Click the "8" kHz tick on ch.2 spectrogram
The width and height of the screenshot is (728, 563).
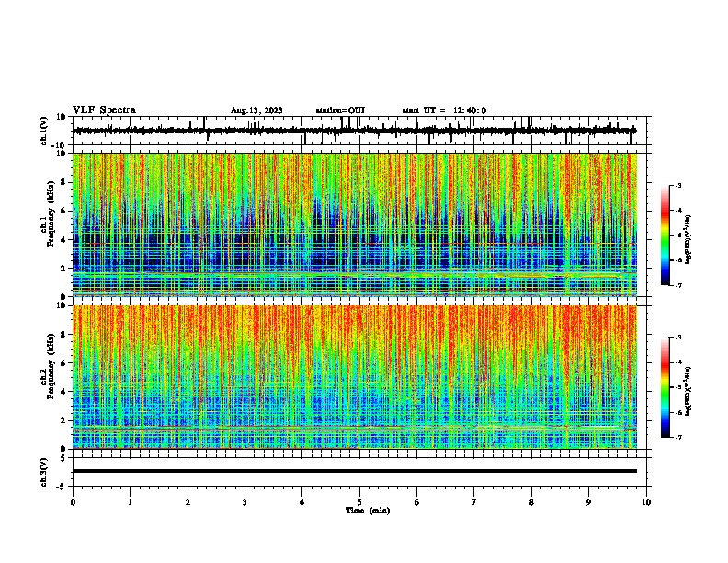pyautogui.click(x=63, y=335)
